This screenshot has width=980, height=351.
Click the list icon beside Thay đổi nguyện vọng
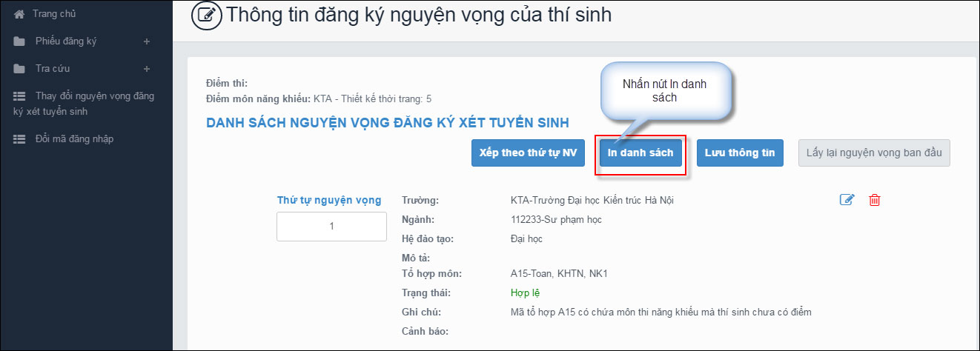pyautogui.click(x=19, y=96)
